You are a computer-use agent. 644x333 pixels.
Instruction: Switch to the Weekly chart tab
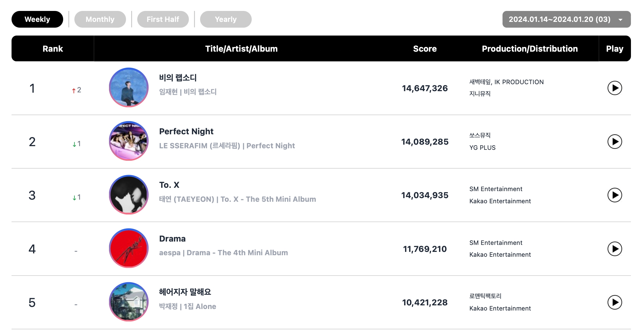[37, 19]
